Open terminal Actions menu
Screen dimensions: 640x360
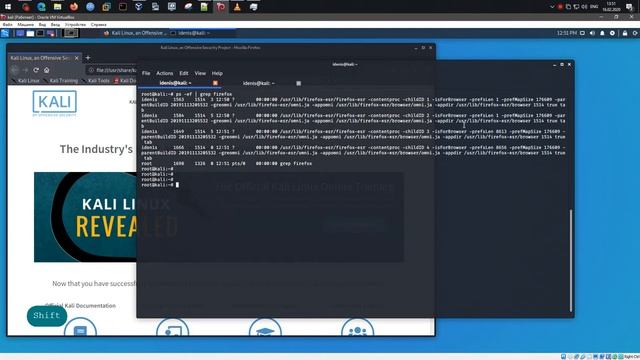164,73
